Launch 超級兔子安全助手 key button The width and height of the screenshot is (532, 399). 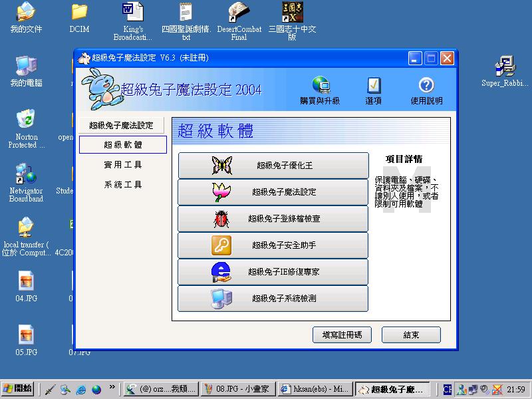[273, 245]
